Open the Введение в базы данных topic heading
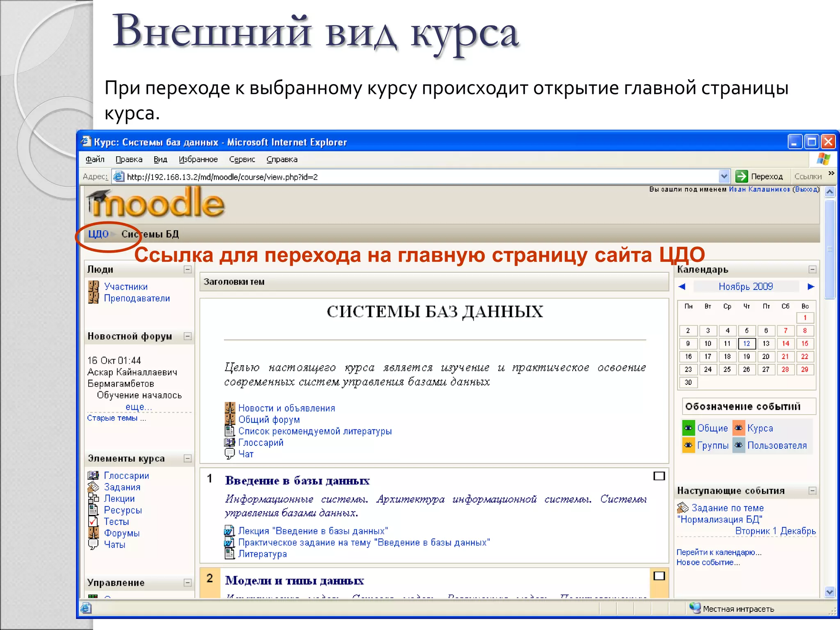Image resolution: width=840 pixels, height=630 pixels. [x=297, y=480]
